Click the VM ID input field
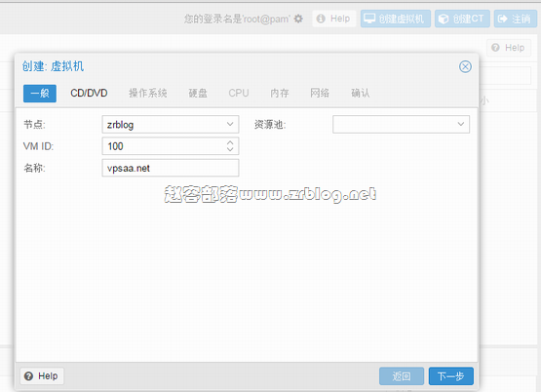Screen dimensions: 541x392 (x=164, y=146)
